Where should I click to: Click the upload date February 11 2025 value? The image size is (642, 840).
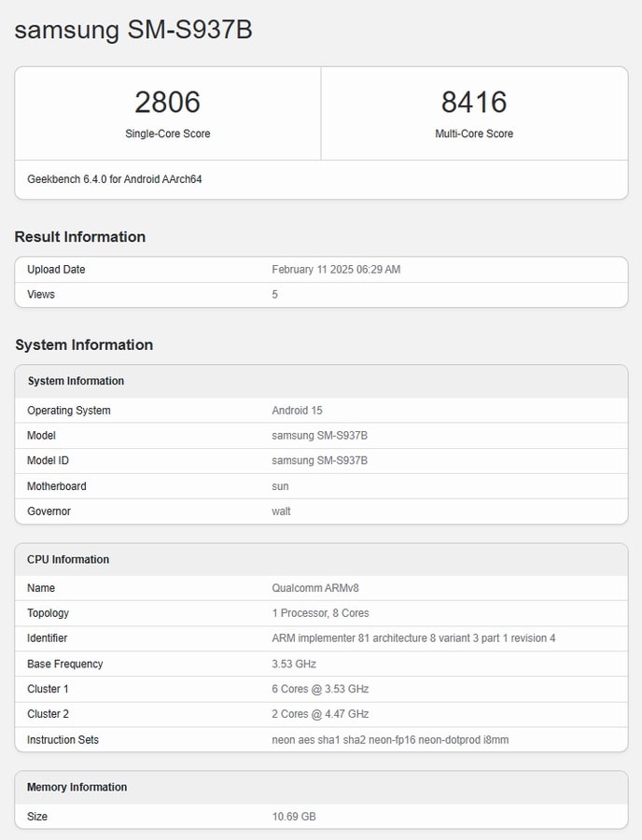[x=336, y=270]
